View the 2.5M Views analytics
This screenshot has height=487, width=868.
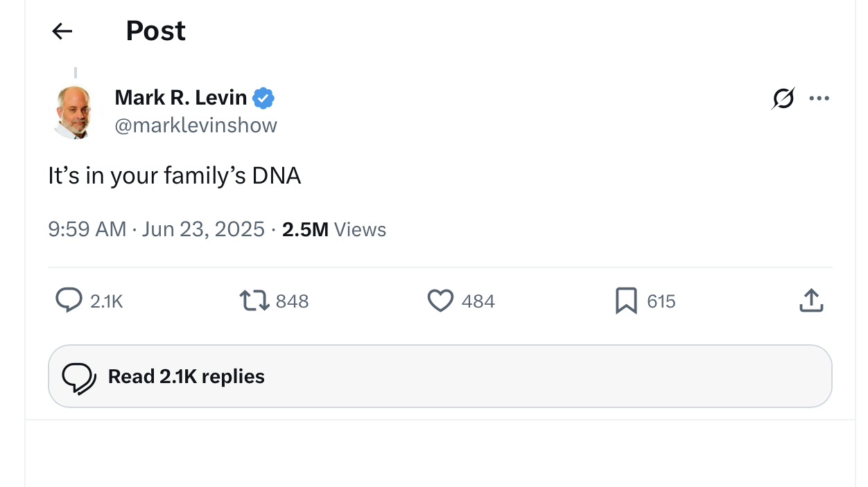334,229
